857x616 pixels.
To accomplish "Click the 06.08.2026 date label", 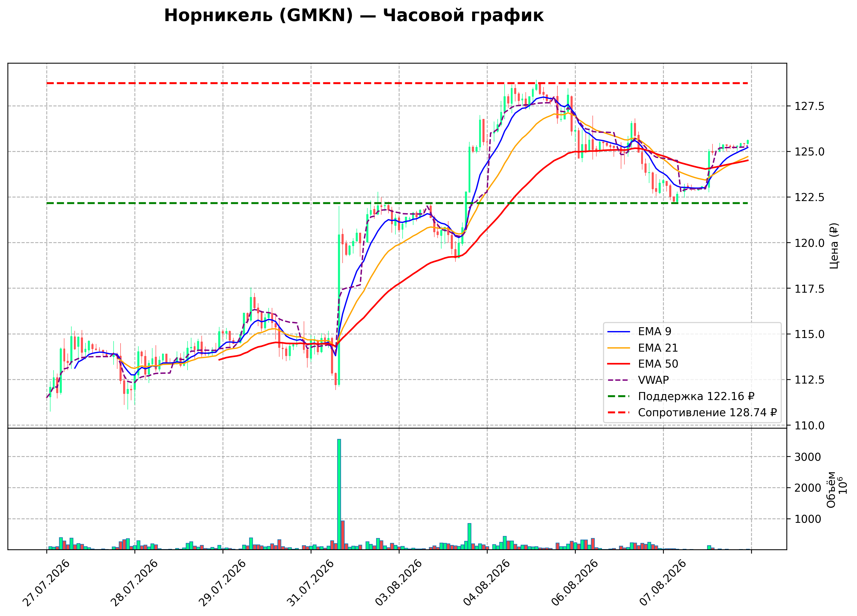I will coord(575,583).
